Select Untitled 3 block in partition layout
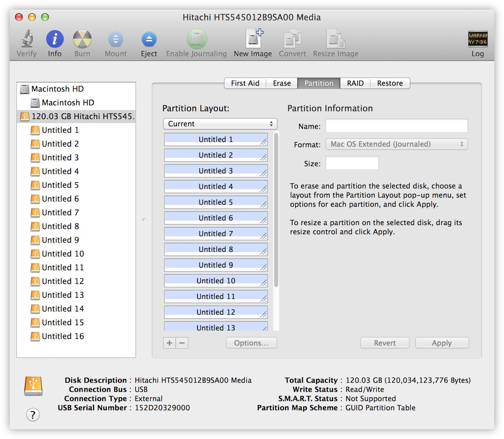Screen dimensions: 504x439 pyautogui.click(x=216, y=171)
